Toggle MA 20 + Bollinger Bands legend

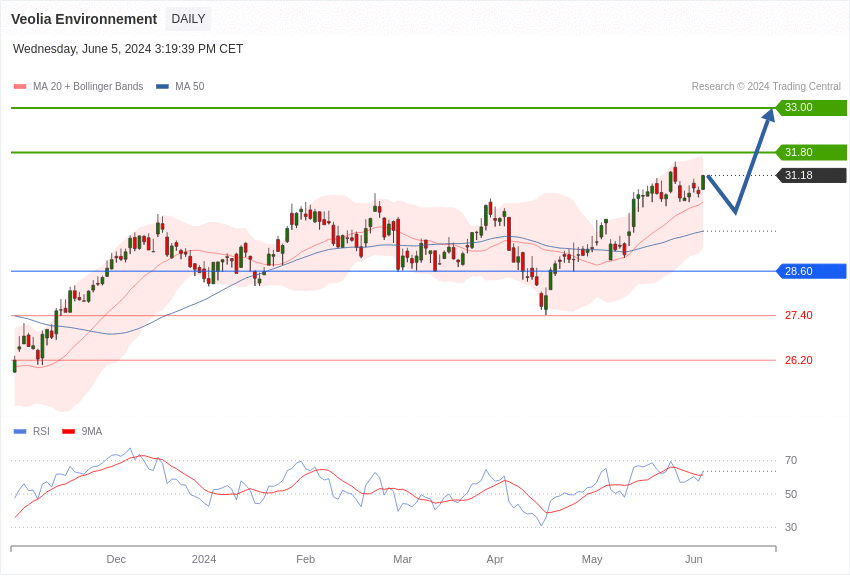coord(87,87)
